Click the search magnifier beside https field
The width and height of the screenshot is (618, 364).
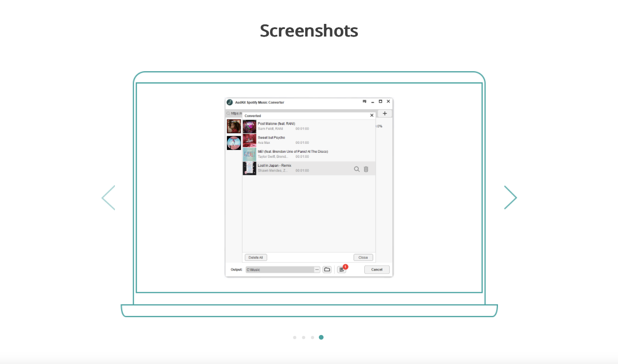pyautogui.click(x=228, y=113)
